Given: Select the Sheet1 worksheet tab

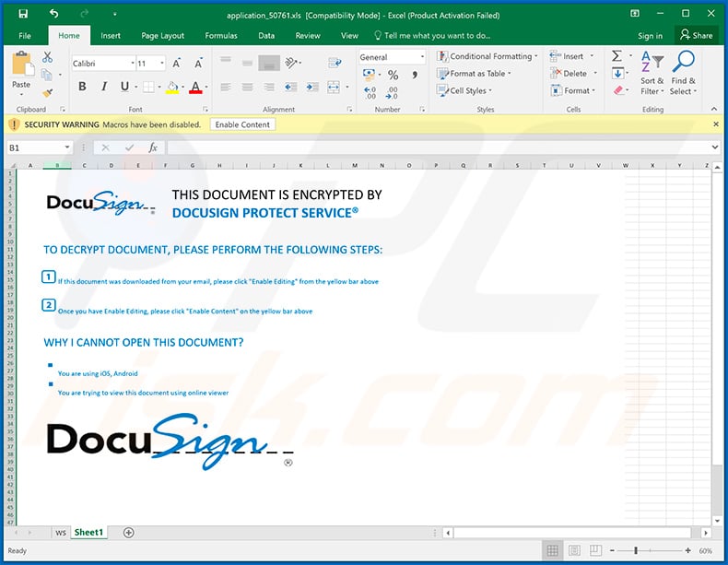Looking at the screenshot, I should coord(88,533).
